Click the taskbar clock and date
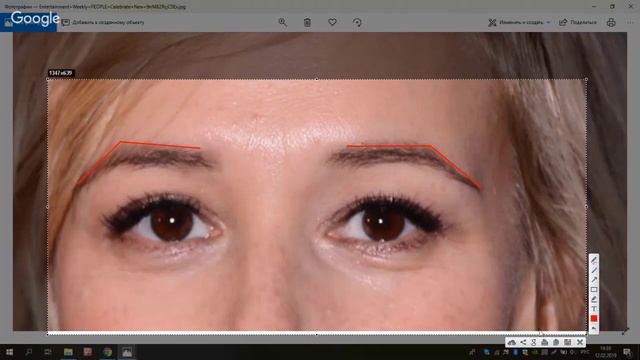The height and width of the screenshot is (360, 640). pyautogui.click(x=606, y=352)
